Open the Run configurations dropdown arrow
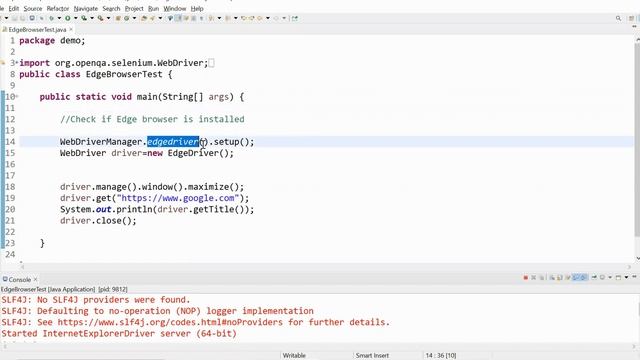Screen dimensions: 640x360 (76, 18)
